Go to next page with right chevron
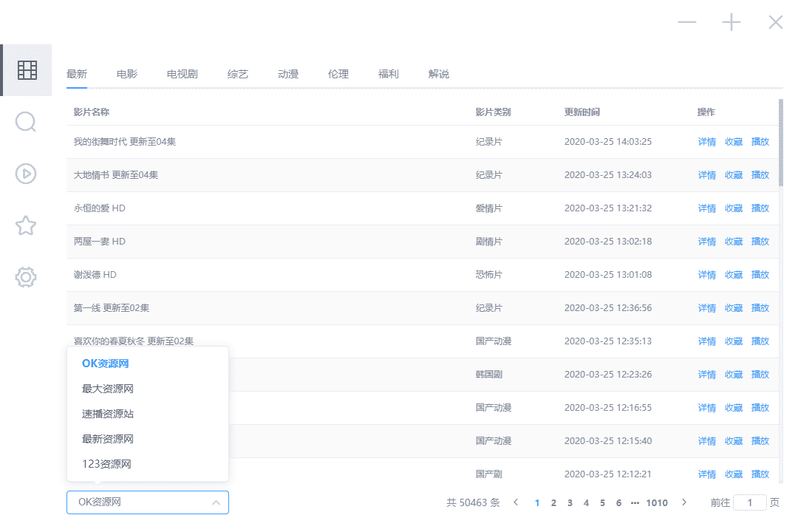This screenshot has width=798, height=532. (x=684, y=502)
